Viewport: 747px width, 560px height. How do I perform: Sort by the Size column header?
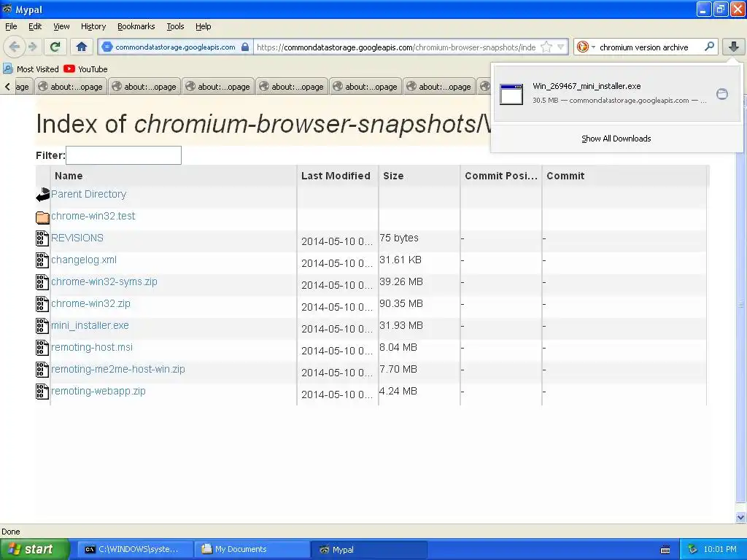pos(393,176)
